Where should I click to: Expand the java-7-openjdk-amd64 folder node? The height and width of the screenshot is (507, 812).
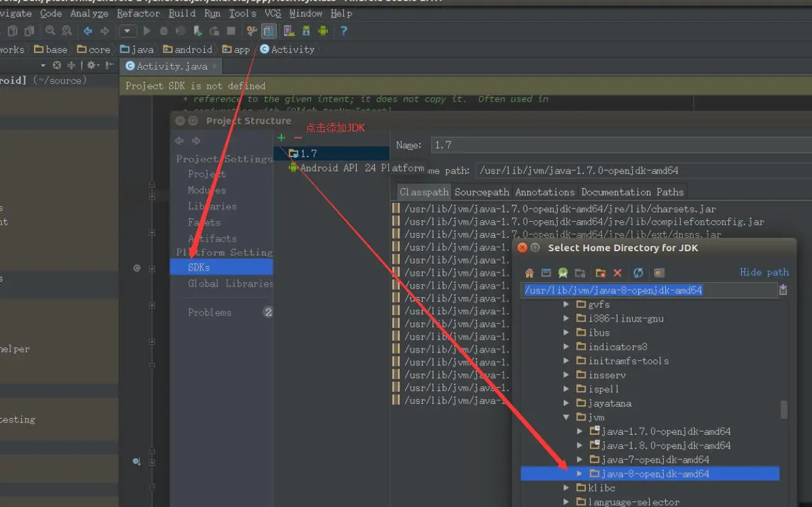pos(580,459)
